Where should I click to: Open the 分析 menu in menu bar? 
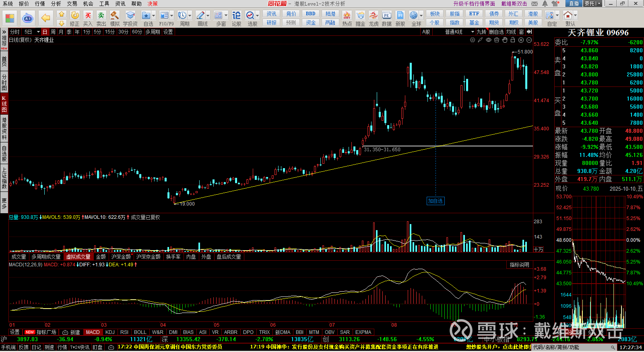[56, 4]
